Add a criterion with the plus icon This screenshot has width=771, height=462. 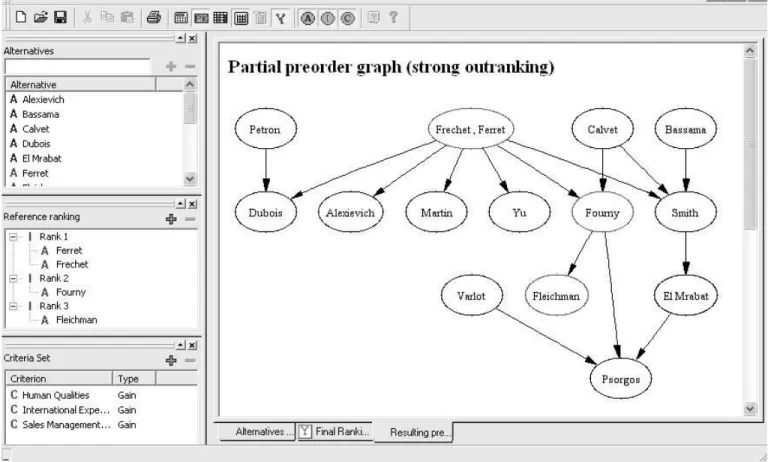171,360
